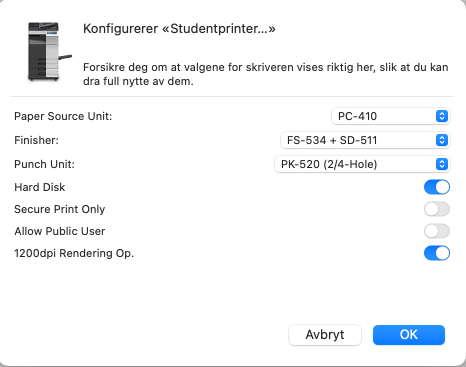This screenshot has width=466, height=367.
Task: Click the Punch Unit label
Action: (x=44, y=164)
